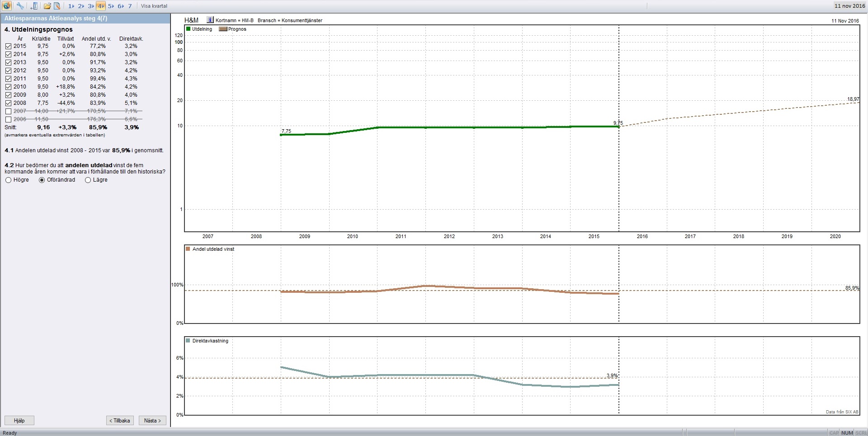Click Visa kvartal in the toolbar

[154, 6]
